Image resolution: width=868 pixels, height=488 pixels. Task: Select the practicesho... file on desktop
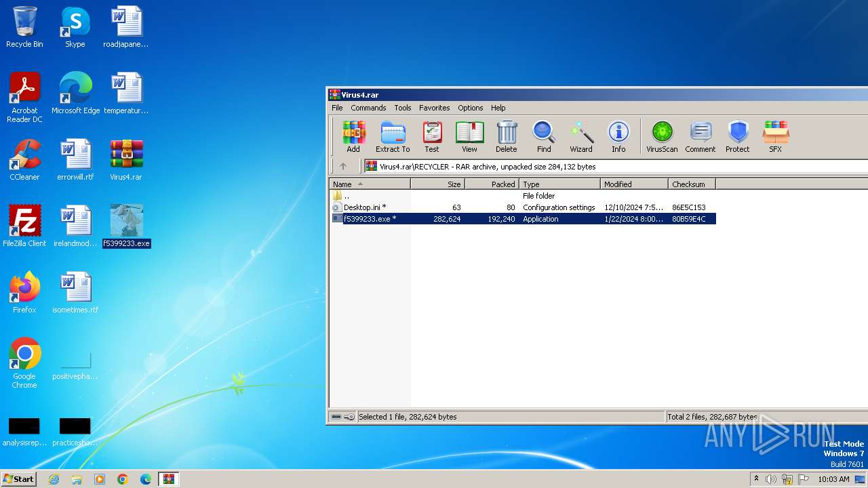click(x=75, y=431)
